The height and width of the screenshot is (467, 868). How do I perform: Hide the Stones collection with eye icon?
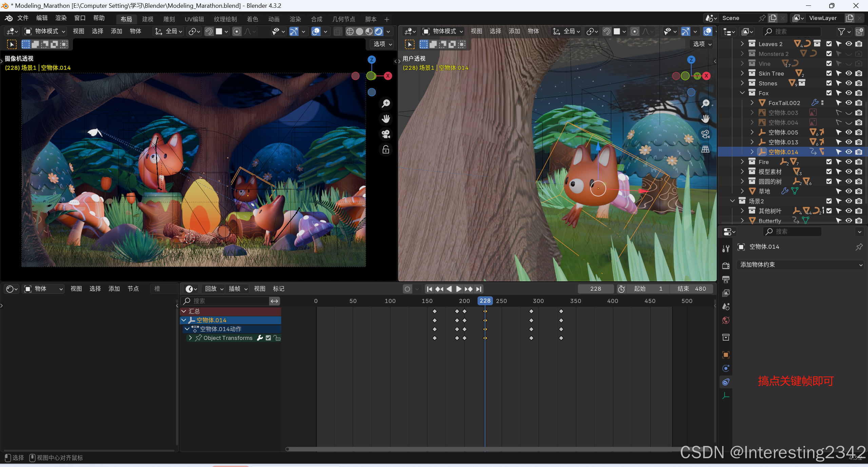(849, 83)
